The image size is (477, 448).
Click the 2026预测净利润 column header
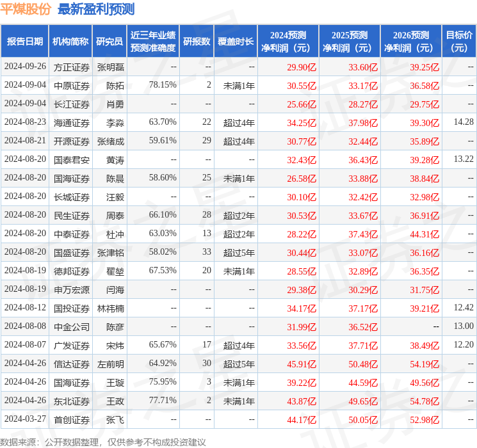[x=411, y=42]
